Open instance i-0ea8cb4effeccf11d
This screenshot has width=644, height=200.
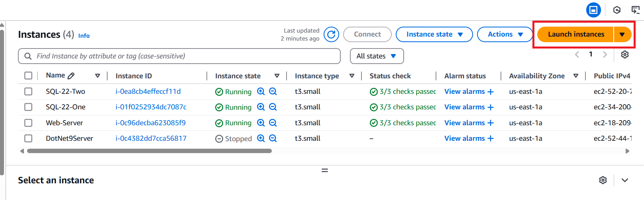(148, 91)
